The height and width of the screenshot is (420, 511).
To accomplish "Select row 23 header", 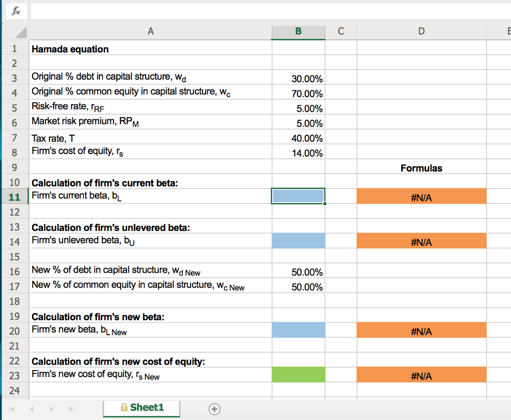I will click(x=14, y=376).
